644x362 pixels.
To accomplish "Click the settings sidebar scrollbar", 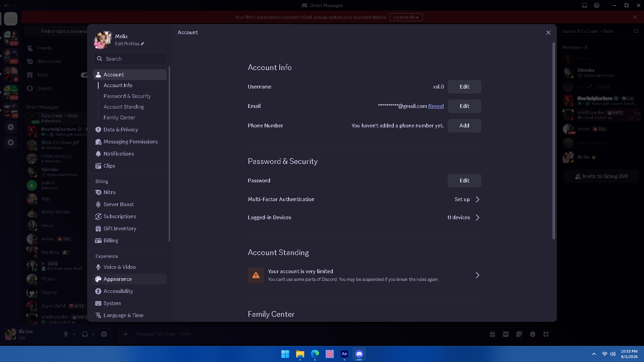I will 169,154.
